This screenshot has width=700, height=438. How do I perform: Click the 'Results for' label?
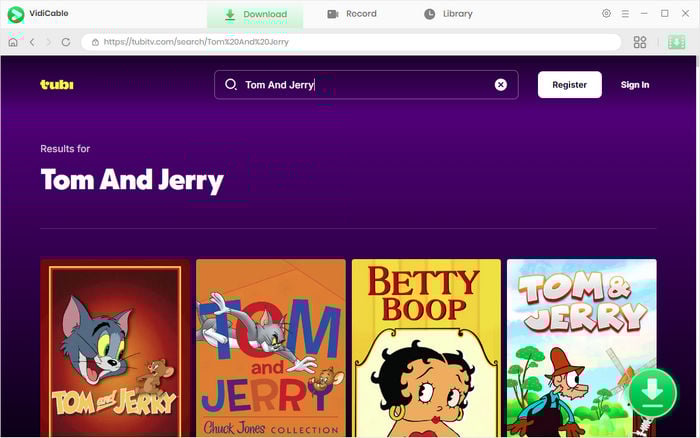pos(65,149)
